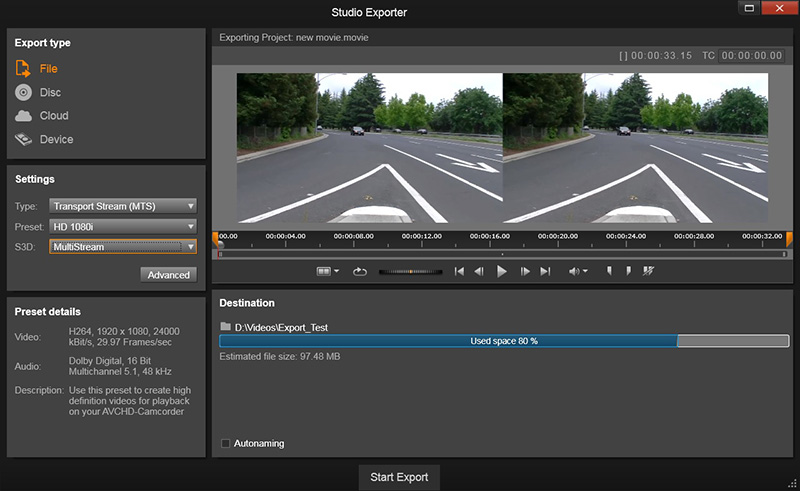This screenshot has height=491, width=800.
Task: Browse the destination folder icon
Action: (x=225, y=327)
